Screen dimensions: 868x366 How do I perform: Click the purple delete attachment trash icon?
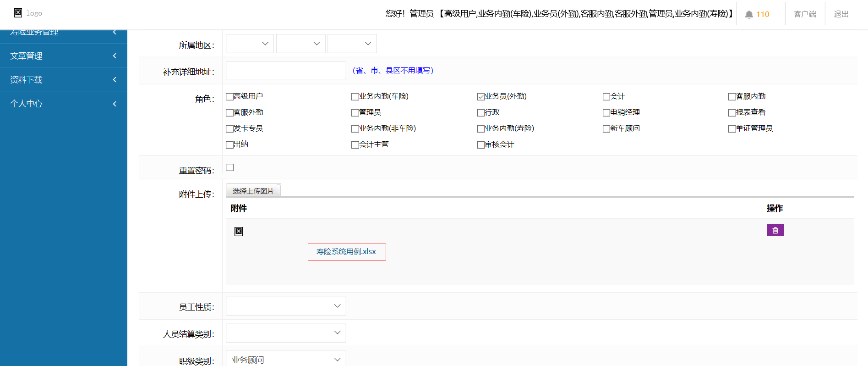775,230
